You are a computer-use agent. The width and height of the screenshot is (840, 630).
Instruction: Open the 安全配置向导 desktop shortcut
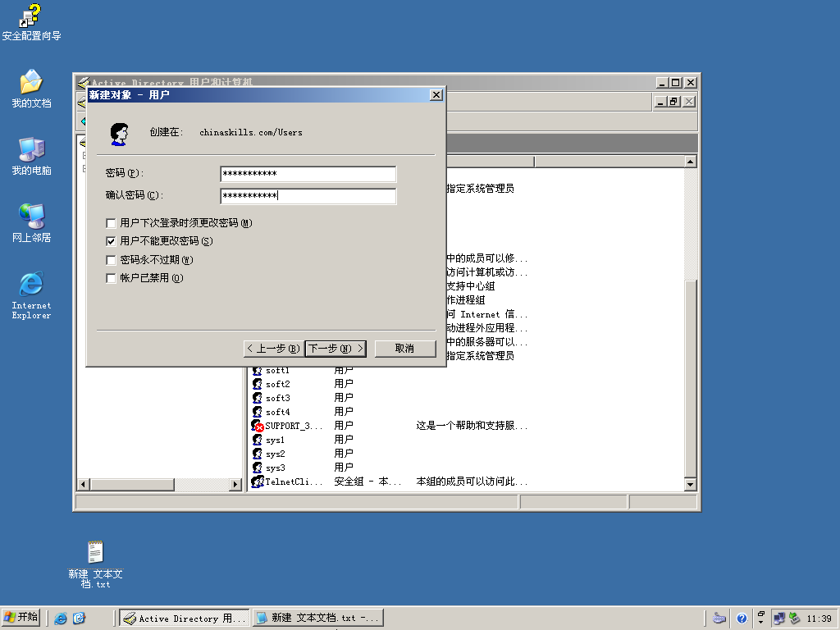tap(30, 22)
